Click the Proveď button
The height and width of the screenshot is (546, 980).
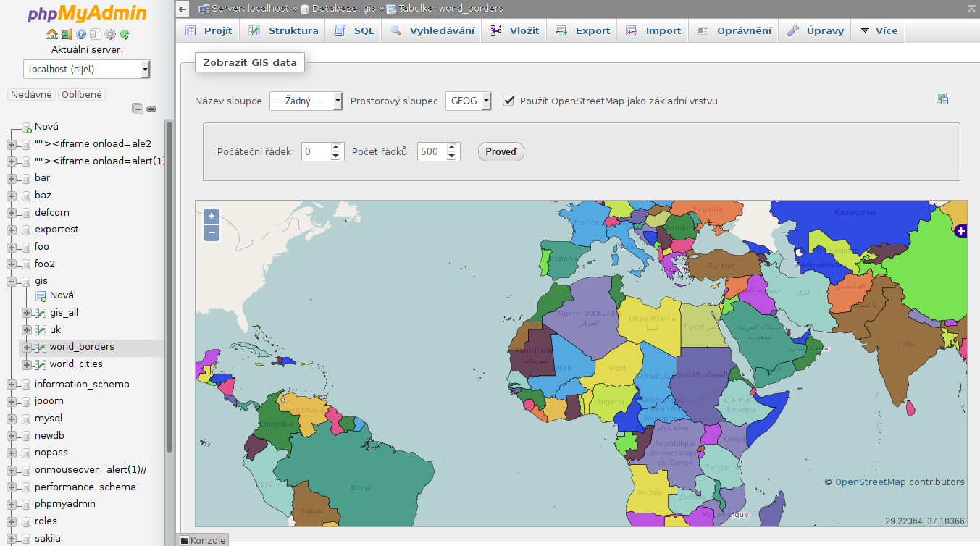(501, 151)
